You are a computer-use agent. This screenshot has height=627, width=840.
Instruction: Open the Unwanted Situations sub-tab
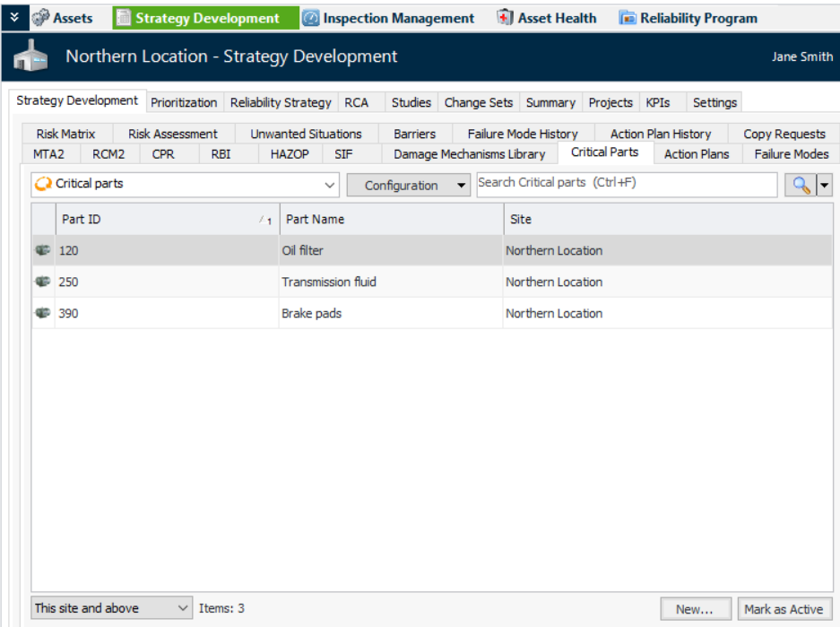pyautogui.click(x=306, y=134)
